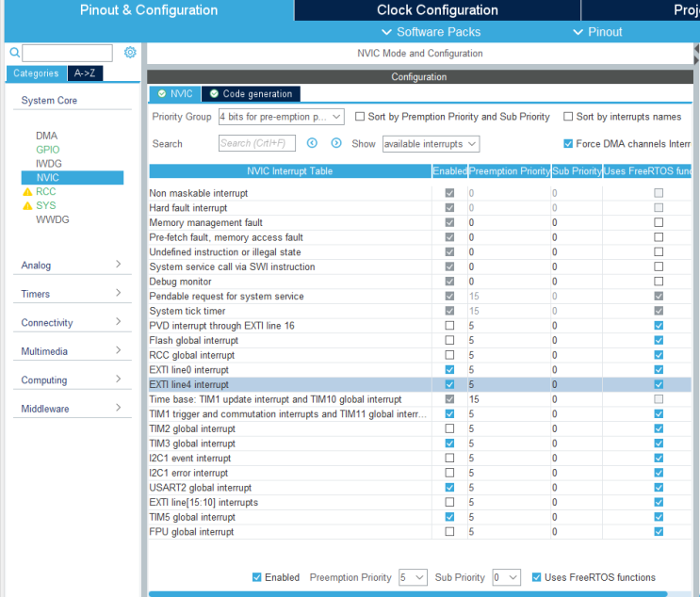Select NVIC in System Core list
This screenshot has height=597, width=700.
click(x=73, y=178)
